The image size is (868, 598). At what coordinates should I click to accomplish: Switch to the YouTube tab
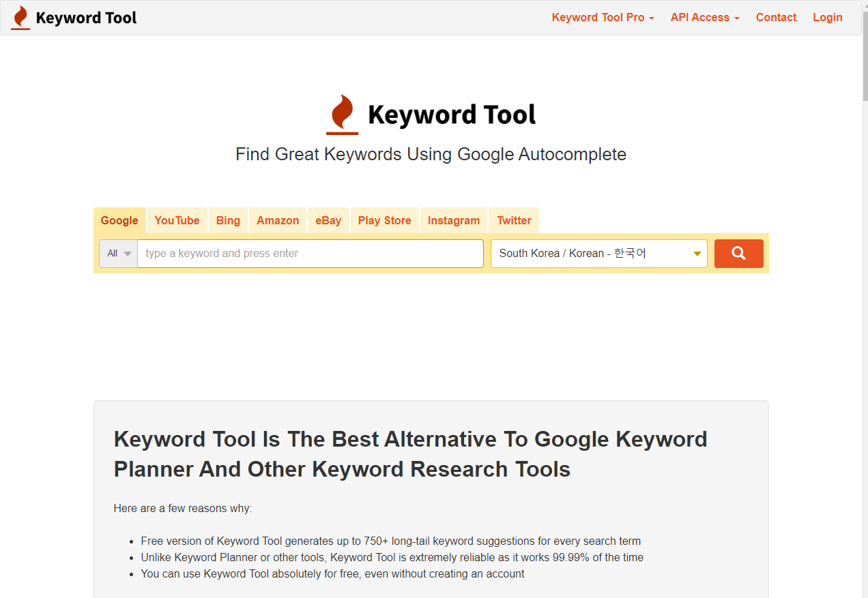[x=177, y=220]
